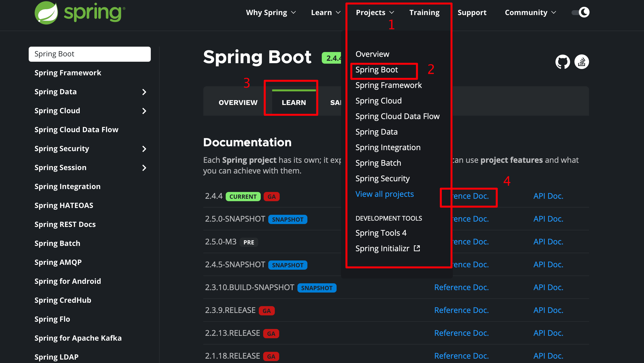Expand Spring Security sidebar chevron

(144, 149)
